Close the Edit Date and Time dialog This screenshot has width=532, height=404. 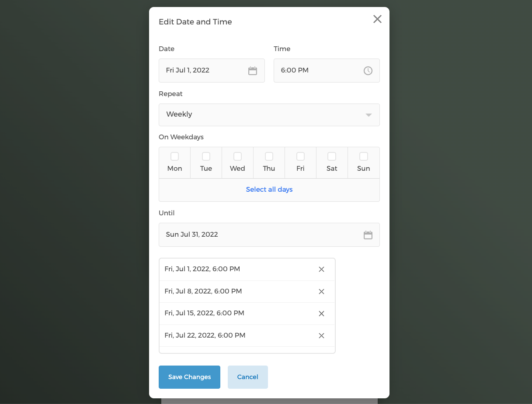377,19
